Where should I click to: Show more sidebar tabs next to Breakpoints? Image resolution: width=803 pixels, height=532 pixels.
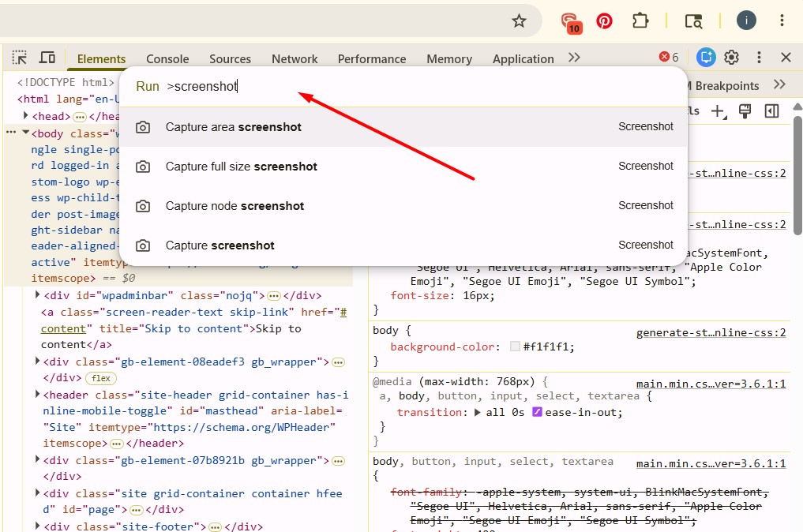(779, 84)
